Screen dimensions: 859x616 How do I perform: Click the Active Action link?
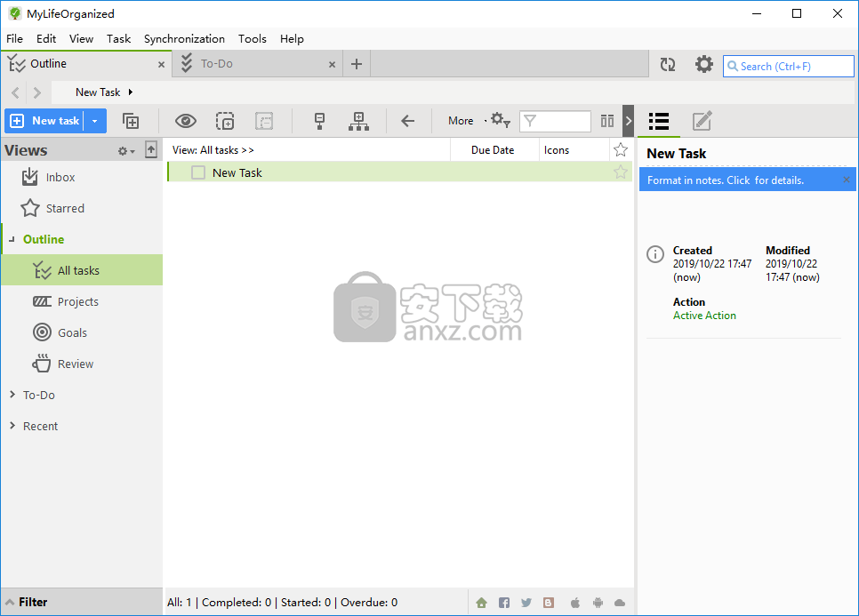704,316
